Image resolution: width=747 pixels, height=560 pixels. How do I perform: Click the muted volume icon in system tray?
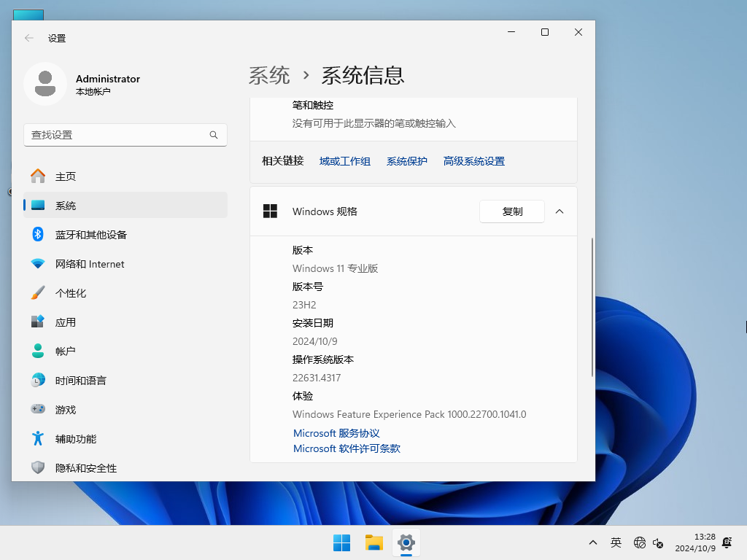[657, 543]
